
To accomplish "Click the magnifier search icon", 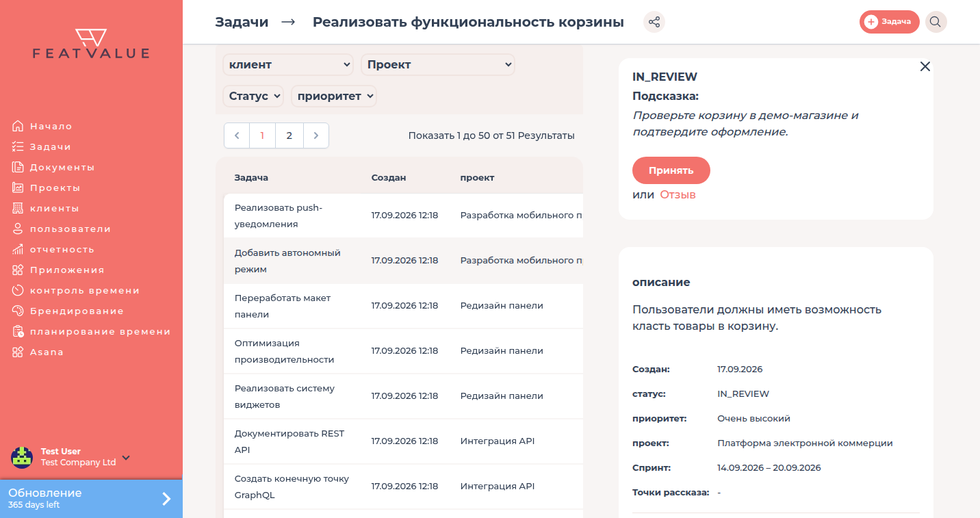I will click(936, 22).
